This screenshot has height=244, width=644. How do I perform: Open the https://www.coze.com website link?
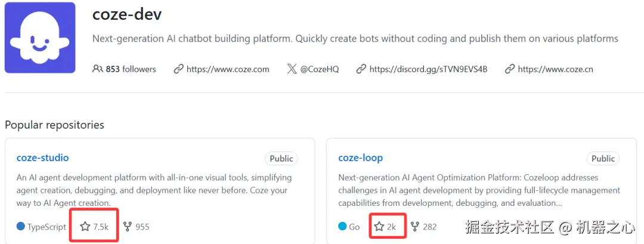click(228, 69)
